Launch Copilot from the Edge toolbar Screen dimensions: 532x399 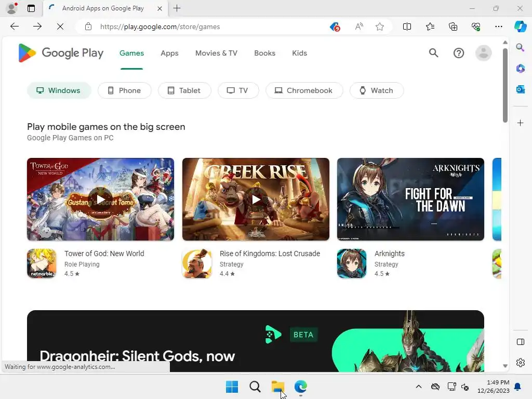click(520, 26)
